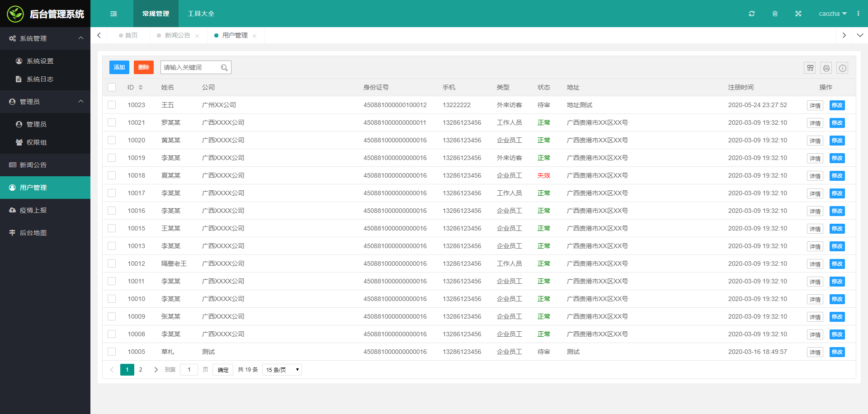Open 疫情上报 sidebar item
868x414 pixels.
coord(45,210)
